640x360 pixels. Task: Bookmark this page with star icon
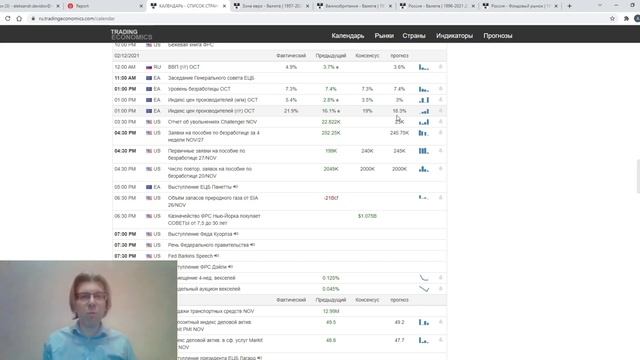[612, 18]
